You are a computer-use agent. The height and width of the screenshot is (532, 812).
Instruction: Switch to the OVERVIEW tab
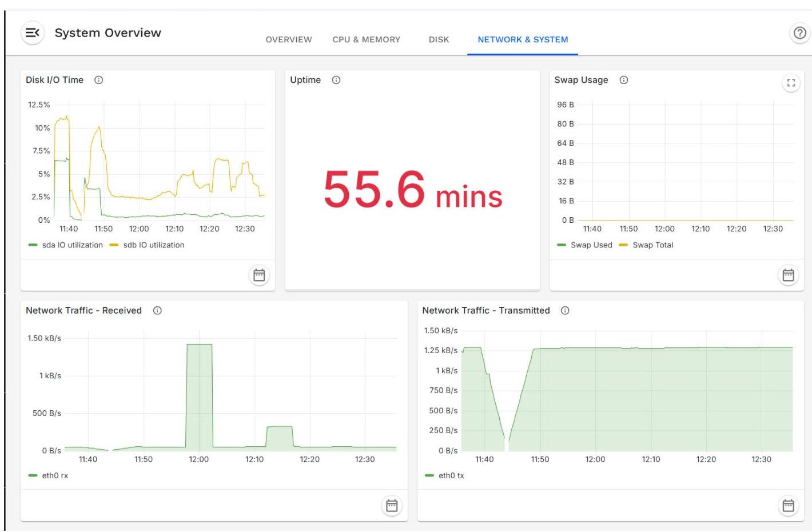coord(289,39)
